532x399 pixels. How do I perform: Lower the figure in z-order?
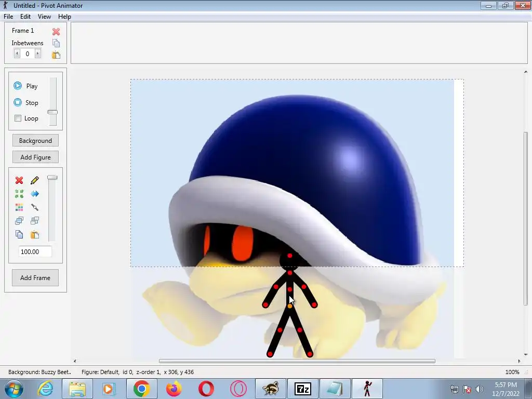point(35,220)
